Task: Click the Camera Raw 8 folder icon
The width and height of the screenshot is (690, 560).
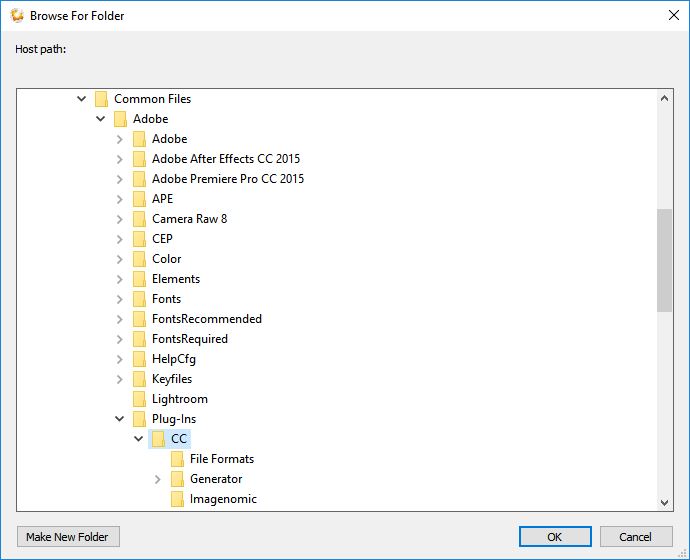Action: [139, 219]
